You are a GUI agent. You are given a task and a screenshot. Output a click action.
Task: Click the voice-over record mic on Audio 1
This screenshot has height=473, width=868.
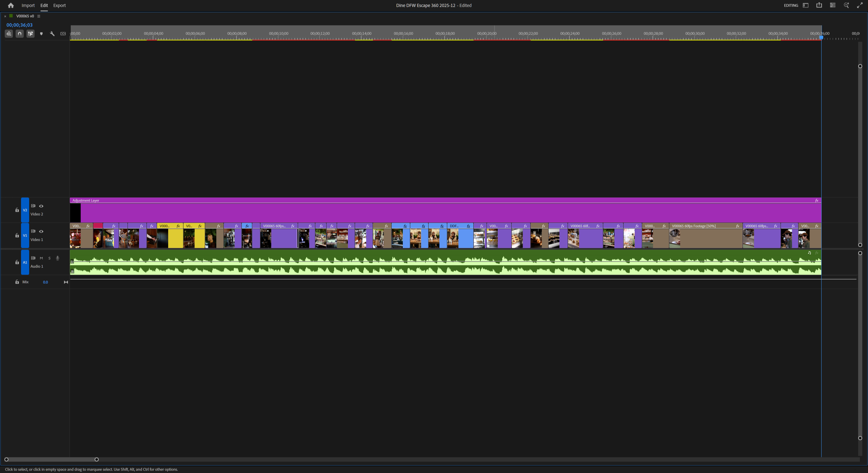(x=57, y=258)
